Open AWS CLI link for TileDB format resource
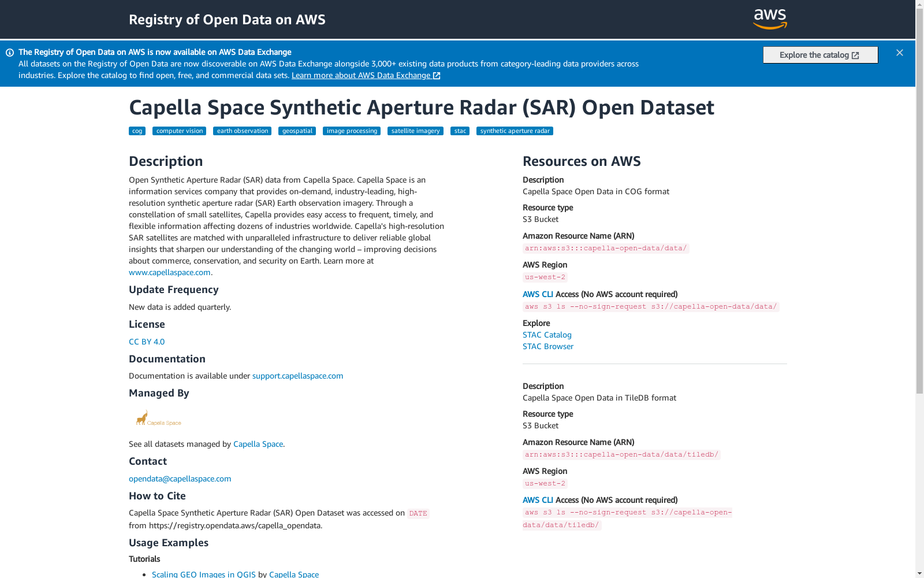 pos(538,501)
